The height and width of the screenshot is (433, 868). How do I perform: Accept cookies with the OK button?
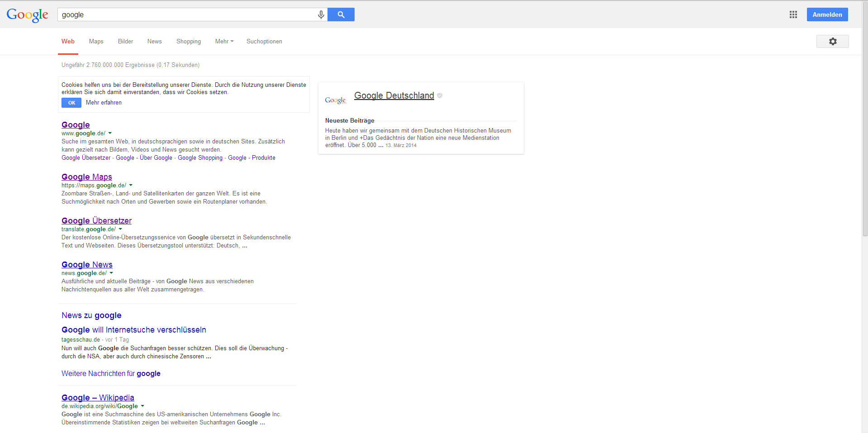[x=71, y=103]
